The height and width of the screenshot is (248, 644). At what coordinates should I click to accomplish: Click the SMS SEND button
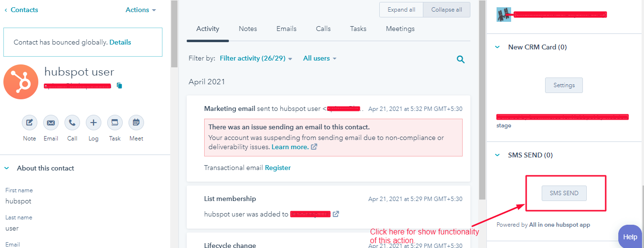pyautogui.click(x=564, y=193)
